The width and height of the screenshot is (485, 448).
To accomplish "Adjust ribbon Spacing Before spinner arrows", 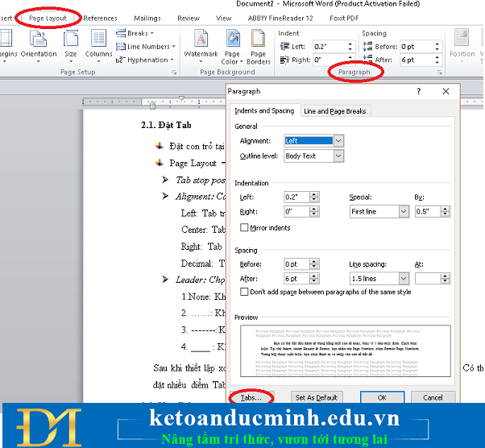I will tap(437, 47).
